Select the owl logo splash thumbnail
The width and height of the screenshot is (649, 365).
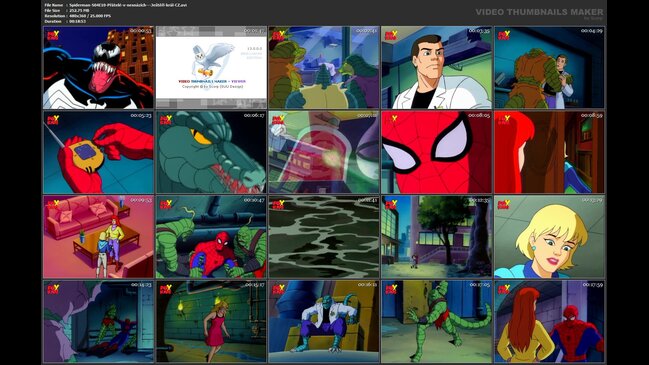pos(211,67)
